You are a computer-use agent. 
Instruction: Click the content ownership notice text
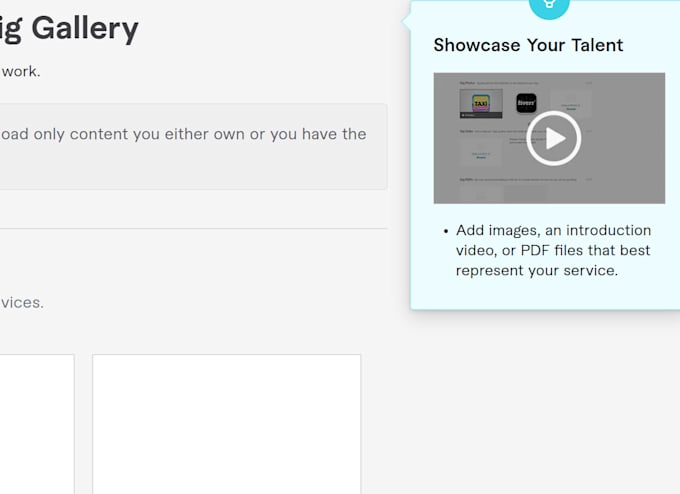(x=183, y=134)
